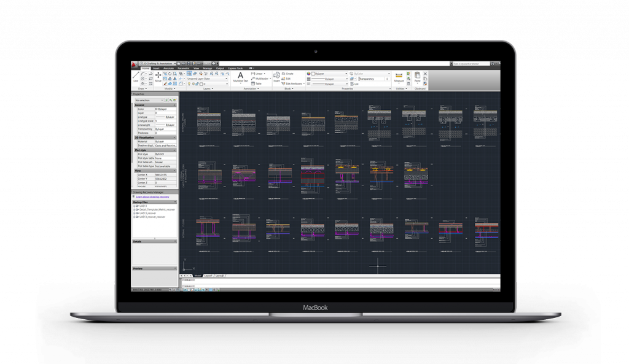
Task: Collapse the 3D Visualization section
Action: [x=174, y=137]
